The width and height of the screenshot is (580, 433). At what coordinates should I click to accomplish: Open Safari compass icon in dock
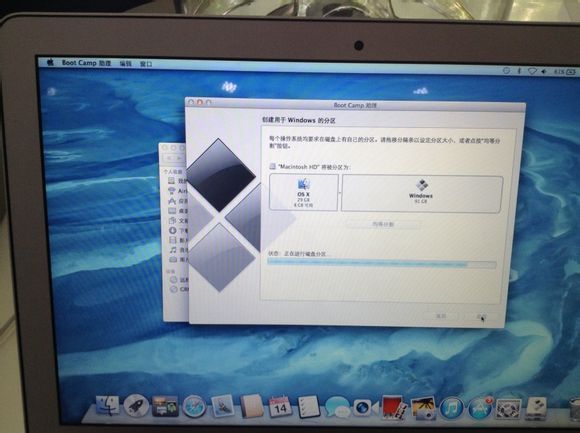pyautogui.click(x=194, y=407)
